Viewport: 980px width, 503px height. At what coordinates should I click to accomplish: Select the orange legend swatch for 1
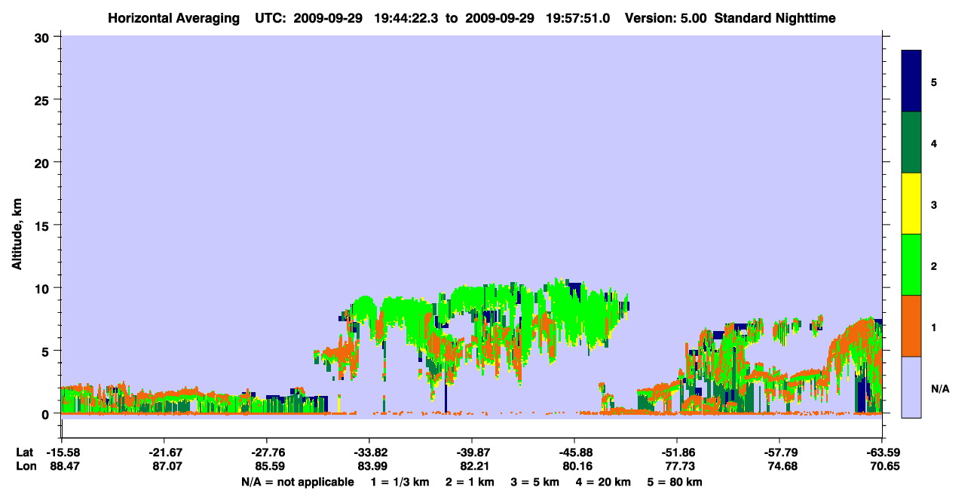pos(911,326)
